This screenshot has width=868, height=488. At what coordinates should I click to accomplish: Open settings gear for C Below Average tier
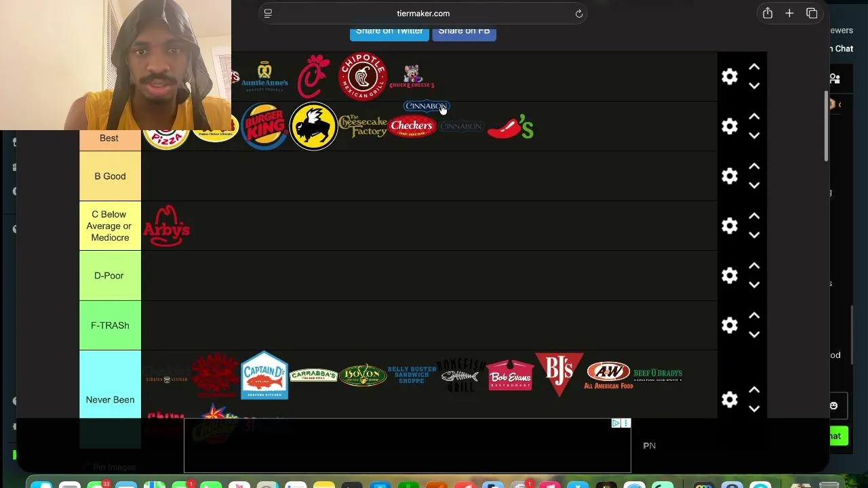pyautogui.click(x=730, y=226)
